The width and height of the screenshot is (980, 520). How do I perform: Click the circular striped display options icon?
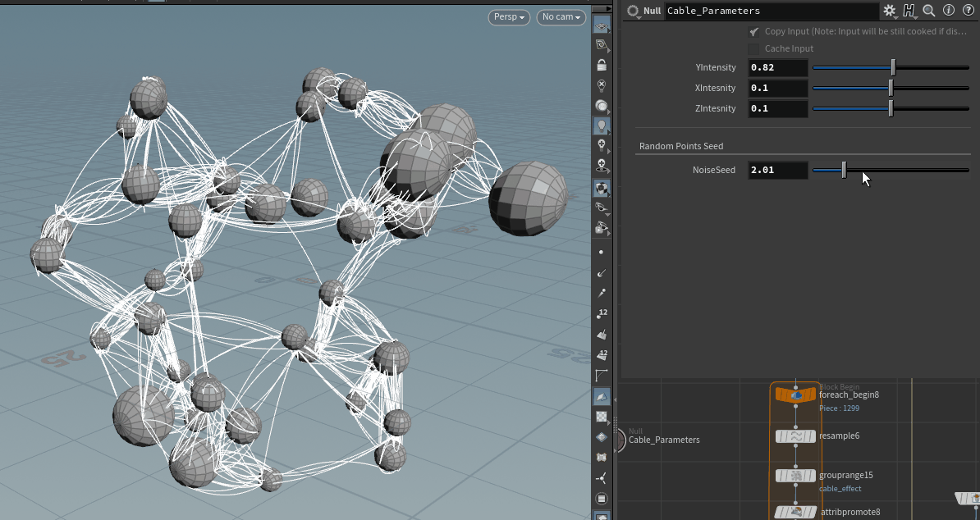pyautogui.click(x=602, y=499)
